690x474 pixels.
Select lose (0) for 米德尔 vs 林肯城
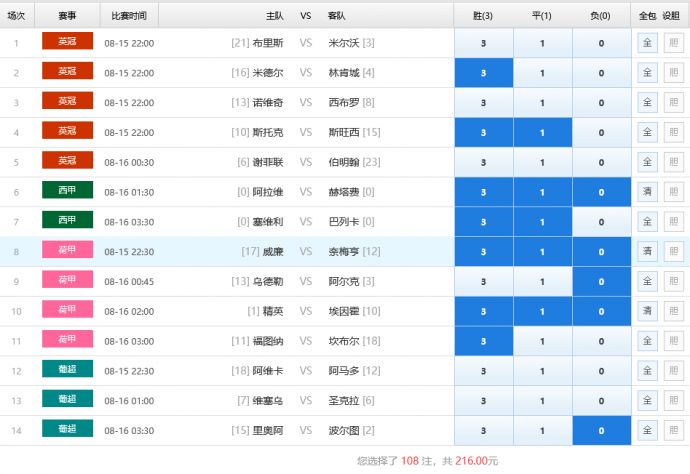[602, 73]
